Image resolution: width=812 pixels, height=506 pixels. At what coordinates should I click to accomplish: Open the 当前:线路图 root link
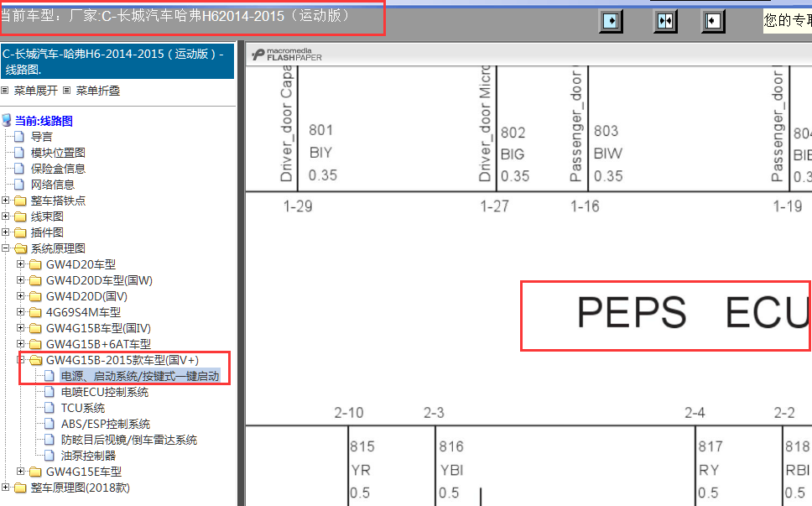click(44, 121)
